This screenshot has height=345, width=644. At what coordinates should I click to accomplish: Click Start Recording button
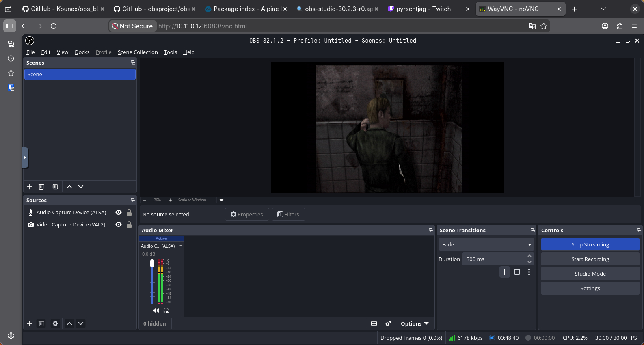590,259
